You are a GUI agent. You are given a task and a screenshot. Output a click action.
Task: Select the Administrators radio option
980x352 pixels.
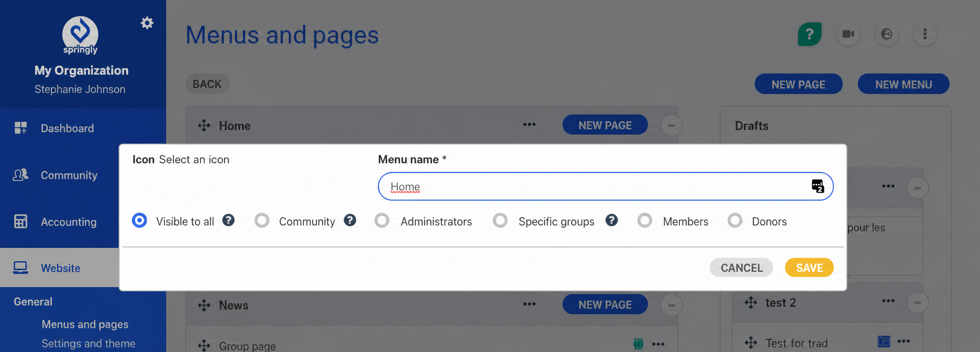click(x=382, y=221)
